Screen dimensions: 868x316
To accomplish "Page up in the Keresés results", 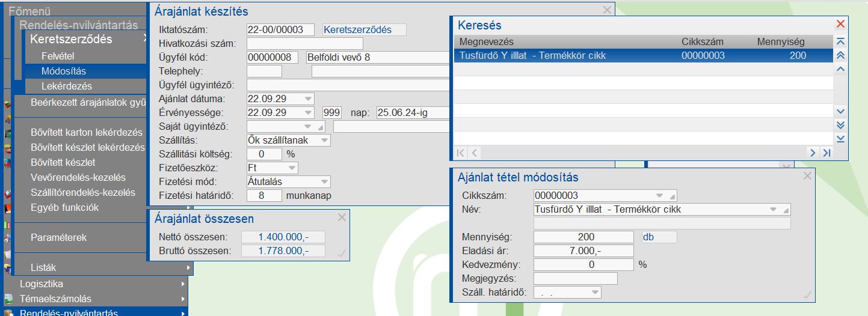I will (840, 55).
